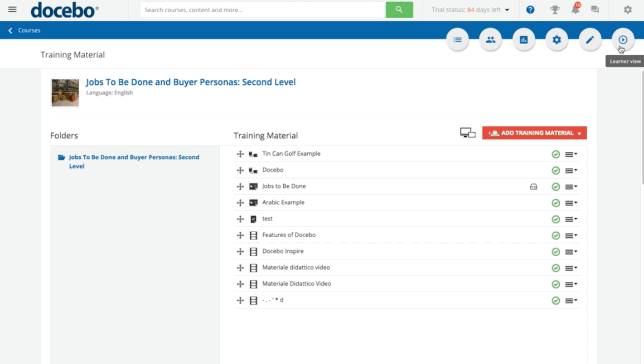Open the options menu for Features of Docebo
The height and width of the screenshot is (364, 644).
click(x=571, y=235)
